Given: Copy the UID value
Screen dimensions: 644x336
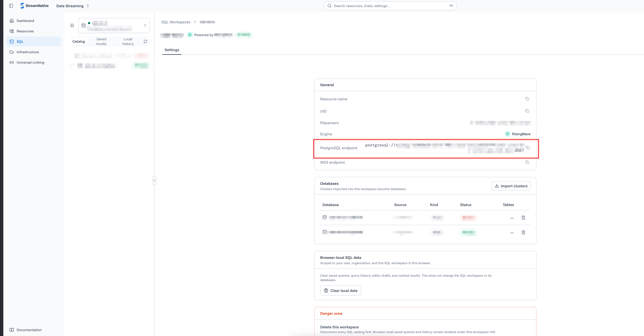Looking at the screenshot, I should point(527,111).
